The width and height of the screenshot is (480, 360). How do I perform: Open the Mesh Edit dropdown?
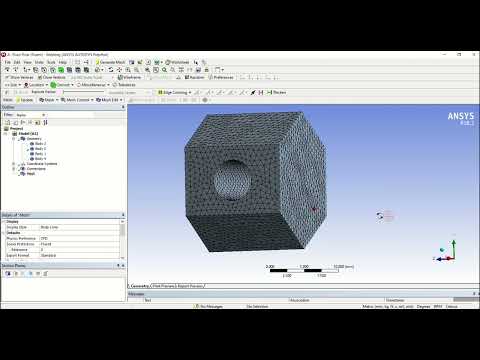109,100
